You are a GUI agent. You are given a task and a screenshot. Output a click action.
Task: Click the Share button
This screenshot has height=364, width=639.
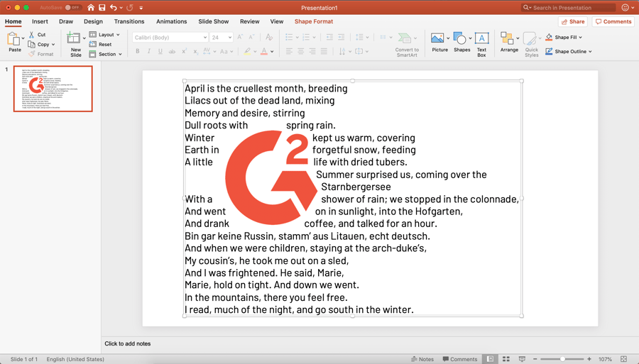point(572,21)
